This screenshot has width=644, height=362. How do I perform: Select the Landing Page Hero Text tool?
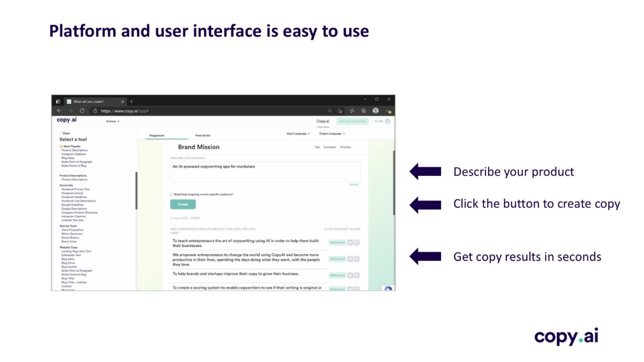pyautogui.click(x=76, y=251)
